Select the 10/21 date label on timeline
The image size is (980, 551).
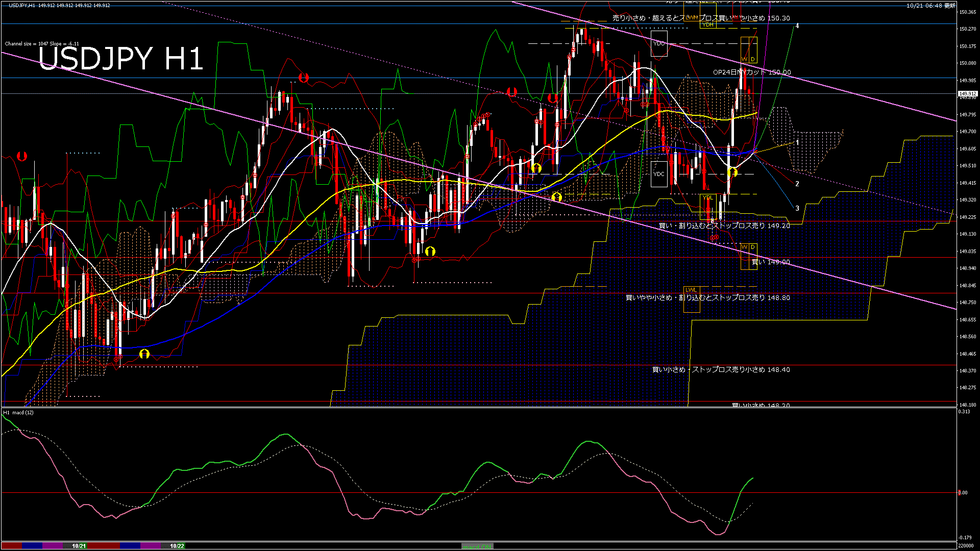(79, 546)
